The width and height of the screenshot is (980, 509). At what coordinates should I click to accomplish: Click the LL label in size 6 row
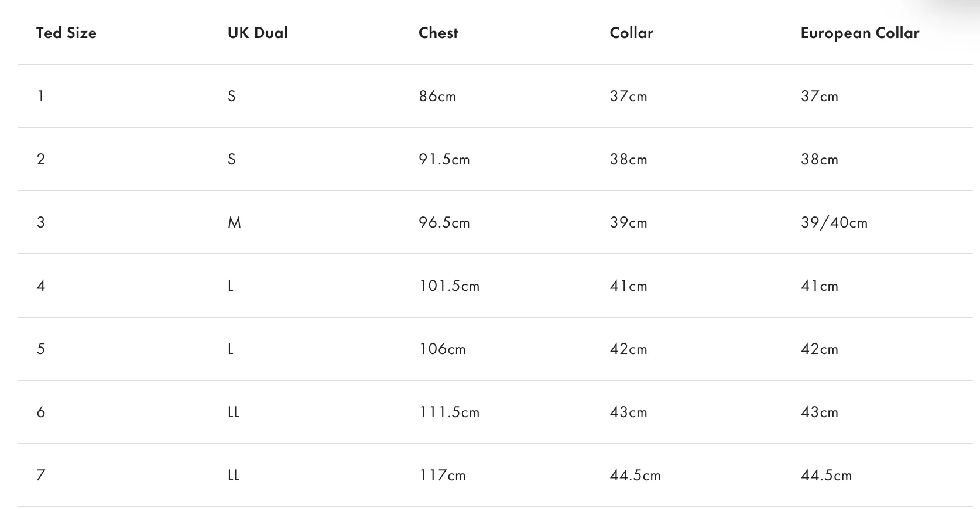point(234,412)
